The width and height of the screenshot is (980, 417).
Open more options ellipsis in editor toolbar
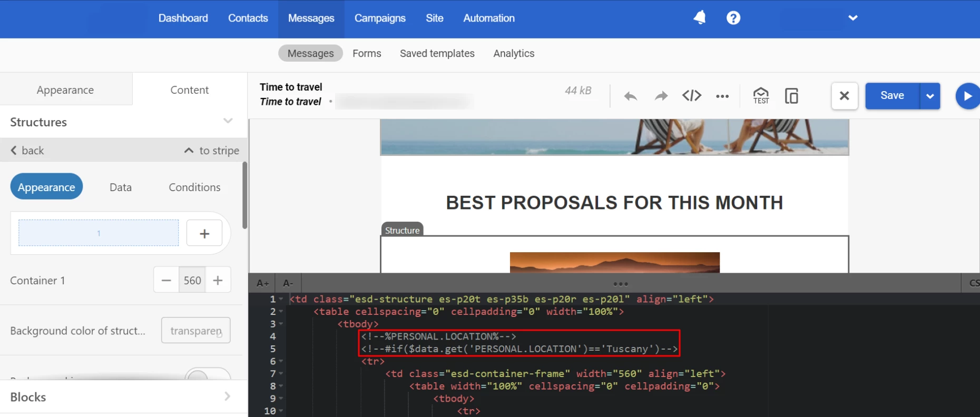[722, 96]
